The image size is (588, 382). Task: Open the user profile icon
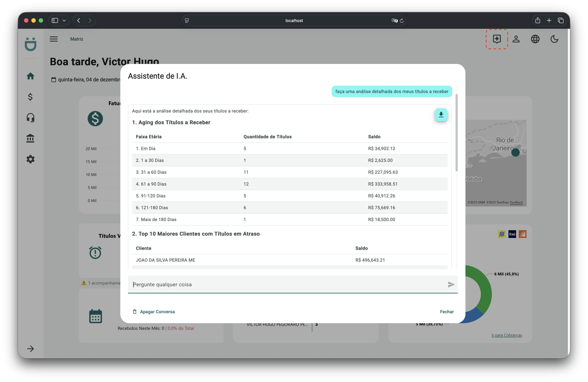(x=516, y=39)
